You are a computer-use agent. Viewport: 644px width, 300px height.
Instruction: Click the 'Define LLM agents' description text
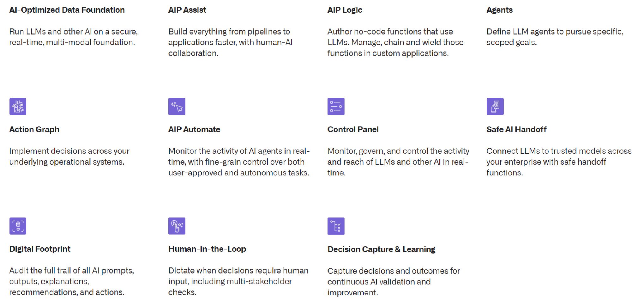(555, 37)
